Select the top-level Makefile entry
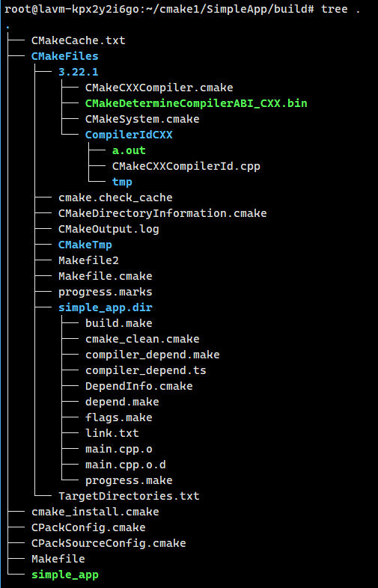 click(58, 559)
